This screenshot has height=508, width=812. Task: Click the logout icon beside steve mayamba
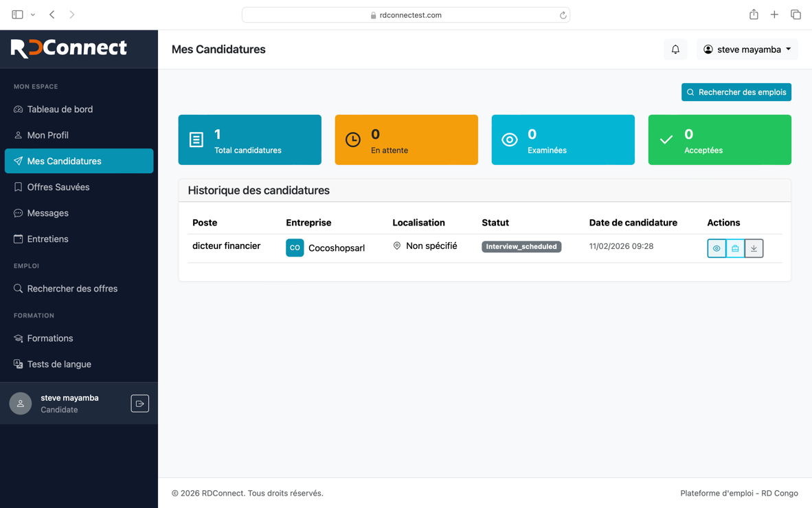139,404
